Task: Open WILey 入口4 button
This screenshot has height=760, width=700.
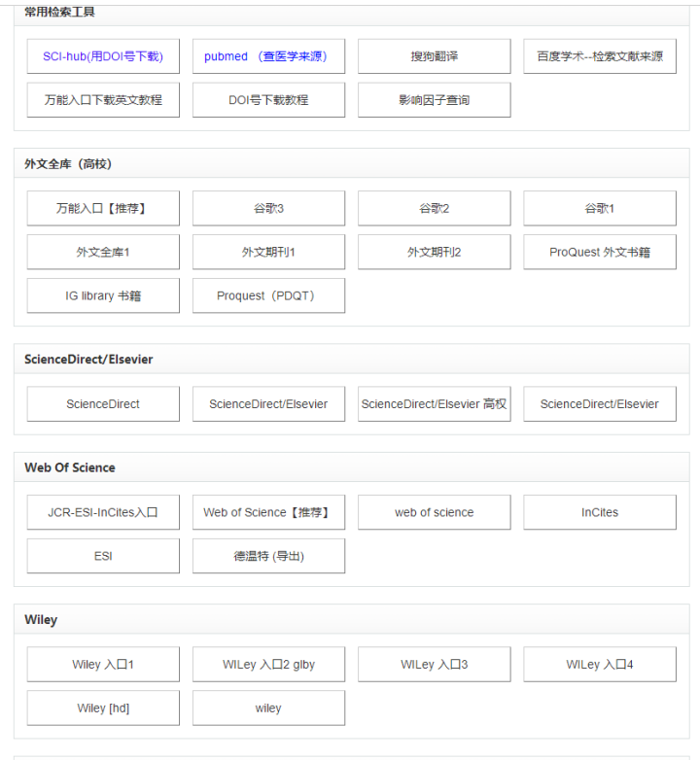Action: click(x=600, y=665)
